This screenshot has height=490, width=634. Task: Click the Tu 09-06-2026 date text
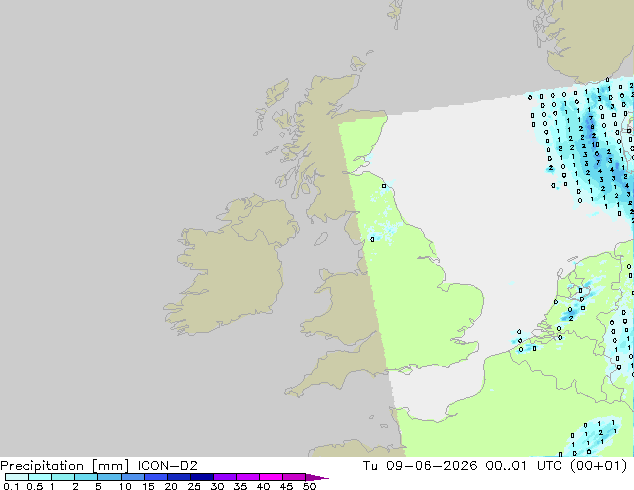point(420,466)
